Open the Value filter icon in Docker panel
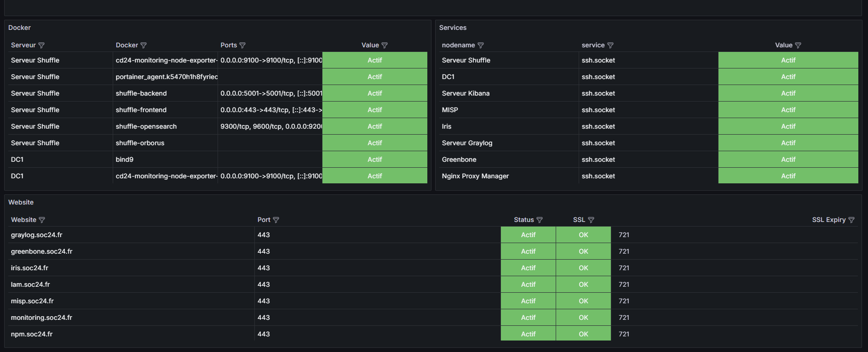This screenshot has height=352, width=868. point(385,45)
